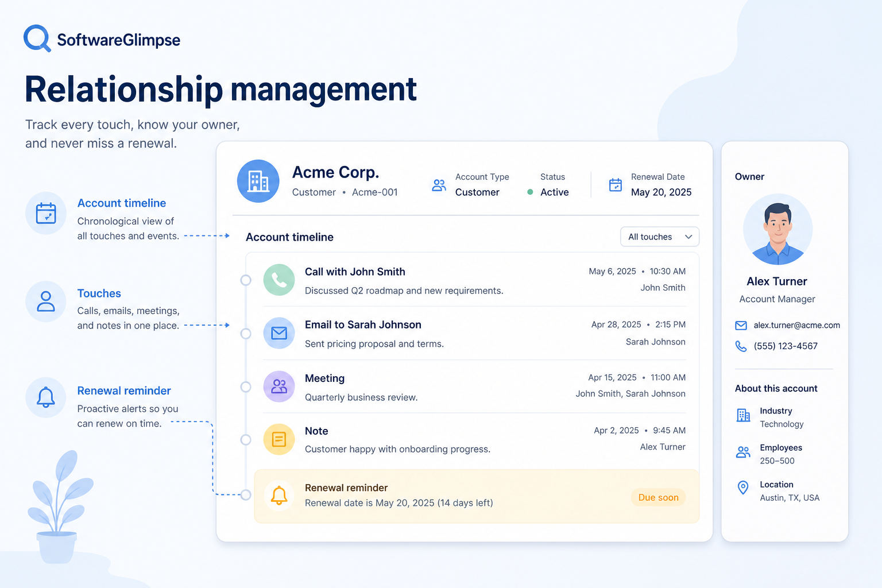Click the Due soon badge
Screen dimensions: 882x588
[659, 497]
